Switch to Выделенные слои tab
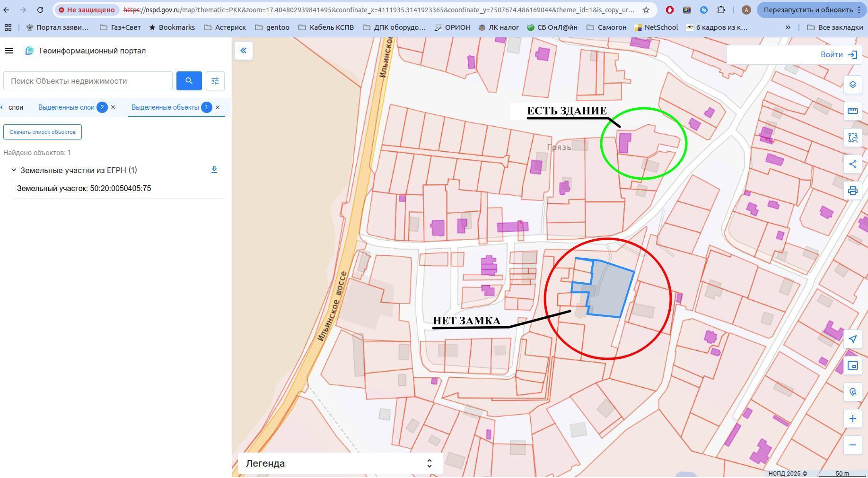Viewport: 868px width, 478px height. tap(67, 107)
